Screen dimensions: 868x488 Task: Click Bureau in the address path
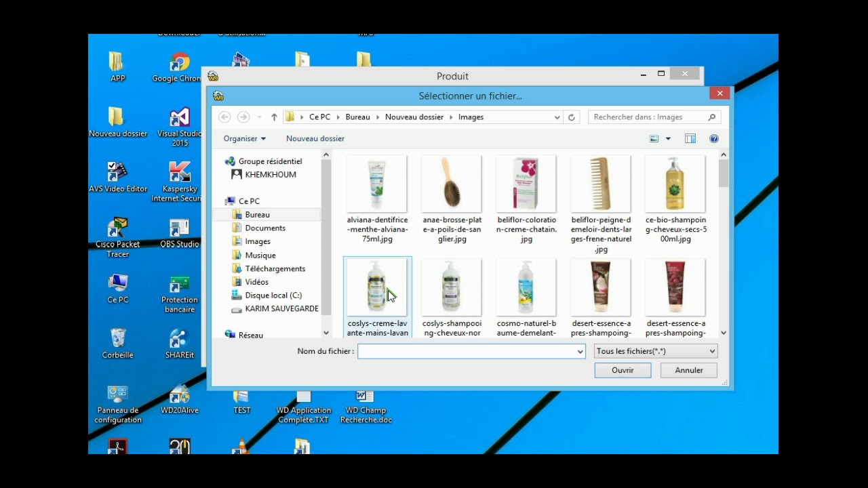[357, 117]
